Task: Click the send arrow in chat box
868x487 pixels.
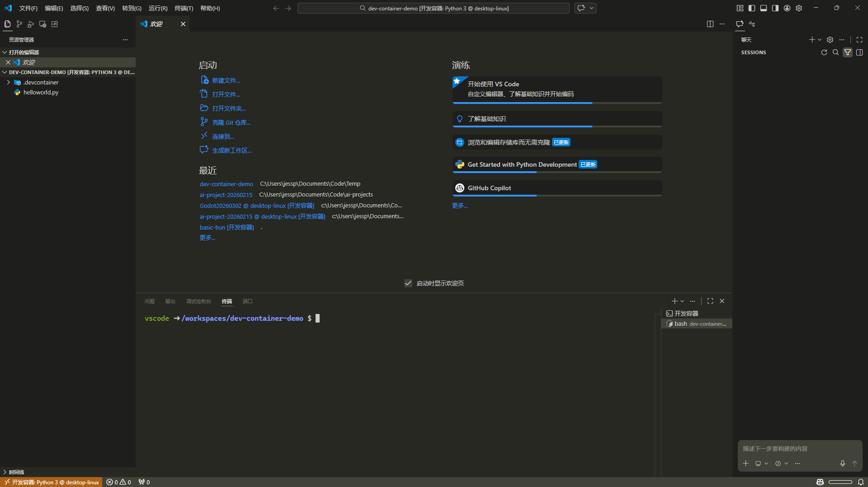Action: click(855, 464)
